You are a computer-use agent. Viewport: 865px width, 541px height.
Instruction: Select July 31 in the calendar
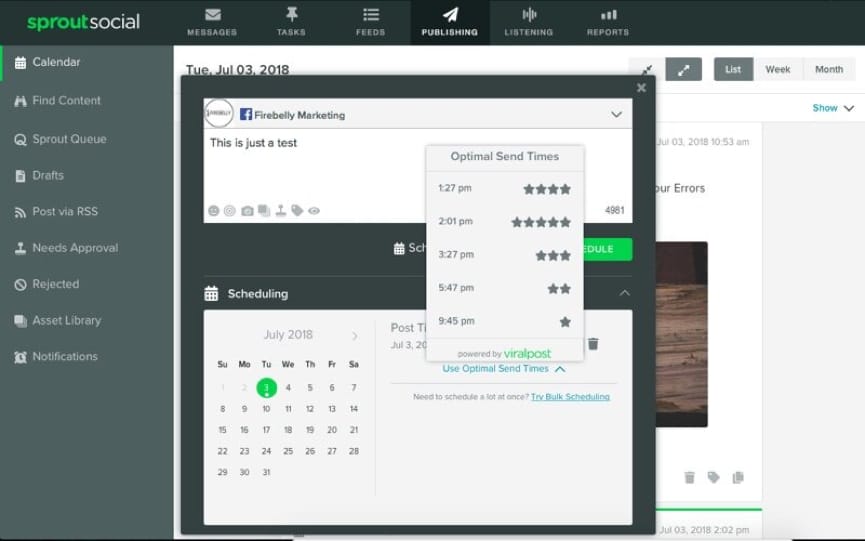(266, 472)
